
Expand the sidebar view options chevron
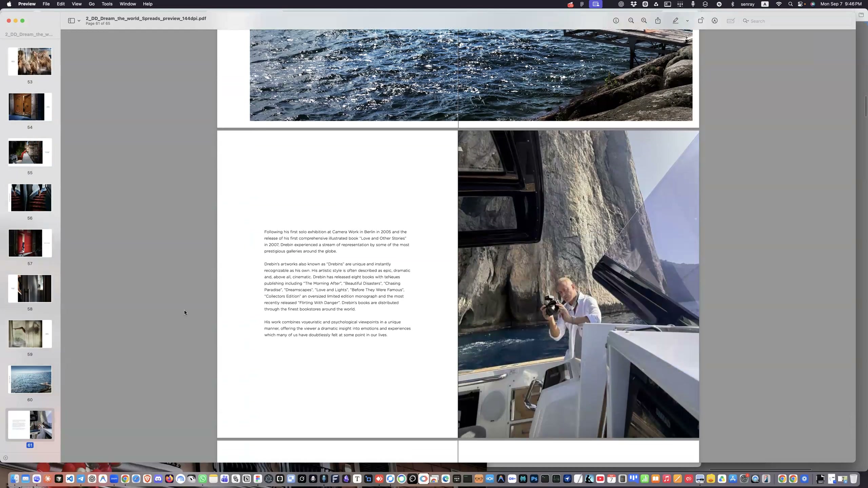[79, 21]
